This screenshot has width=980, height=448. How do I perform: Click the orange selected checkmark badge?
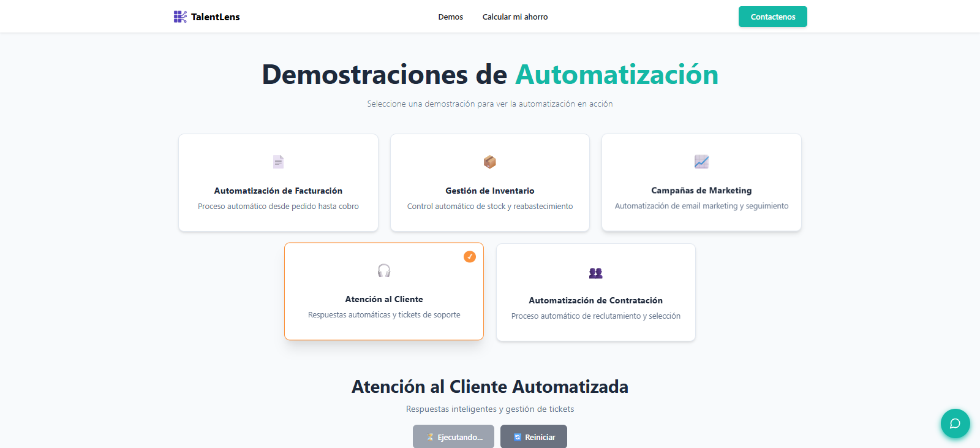(470, 257)
